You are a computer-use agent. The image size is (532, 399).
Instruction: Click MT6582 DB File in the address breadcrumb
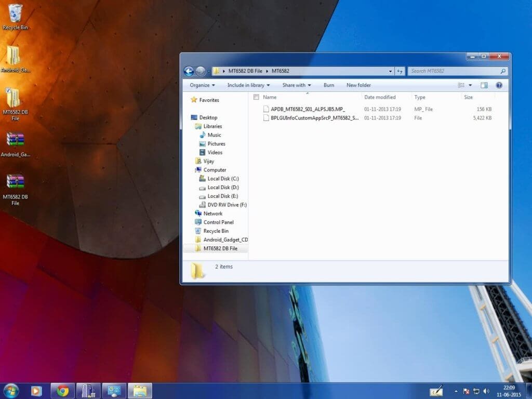[x=245, y=71]
